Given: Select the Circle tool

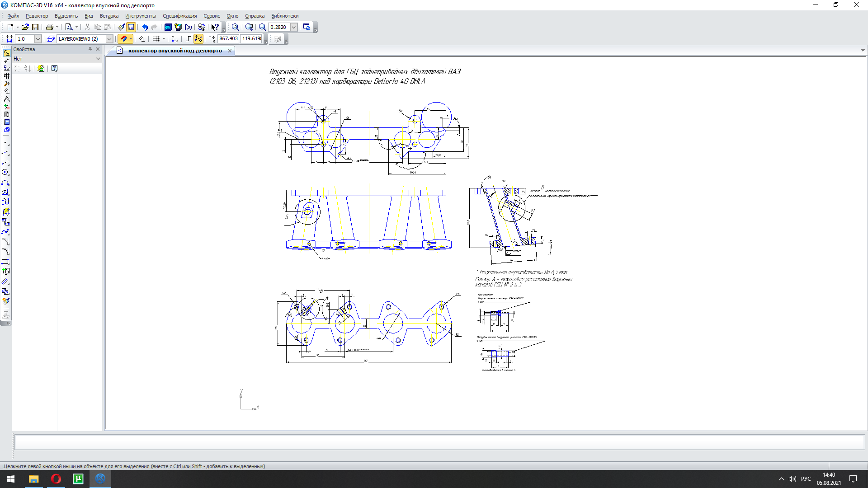Looking at the screenshot, I should pos(5,173).
